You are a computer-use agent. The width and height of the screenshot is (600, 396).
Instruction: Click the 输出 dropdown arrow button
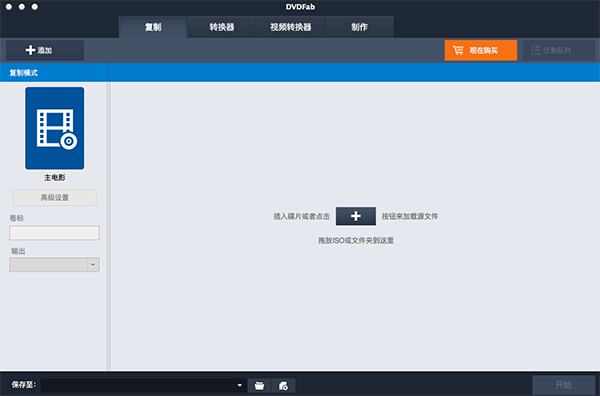[93, 265]
